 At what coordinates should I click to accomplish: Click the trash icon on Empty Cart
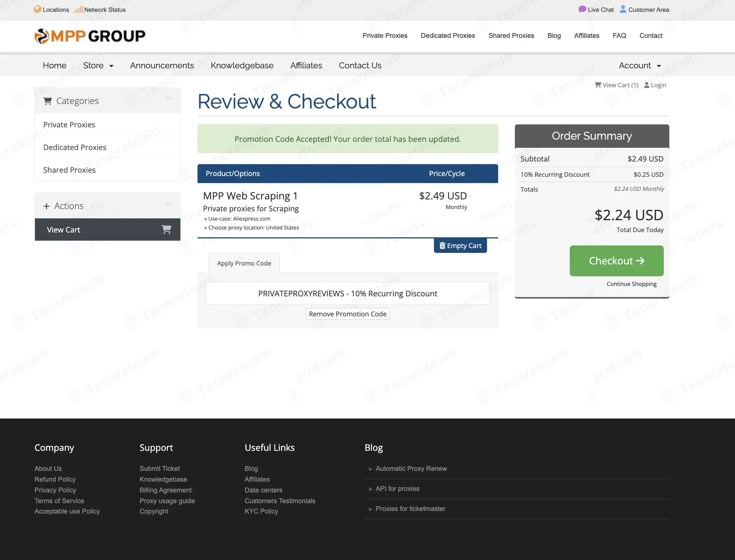[x=442, y=245]
